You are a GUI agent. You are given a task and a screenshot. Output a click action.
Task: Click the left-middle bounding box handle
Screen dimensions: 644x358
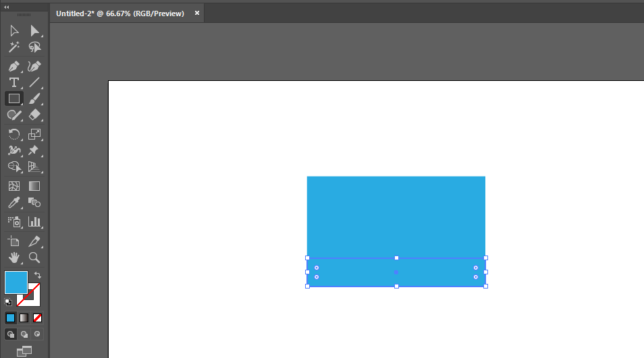(307, 272)
